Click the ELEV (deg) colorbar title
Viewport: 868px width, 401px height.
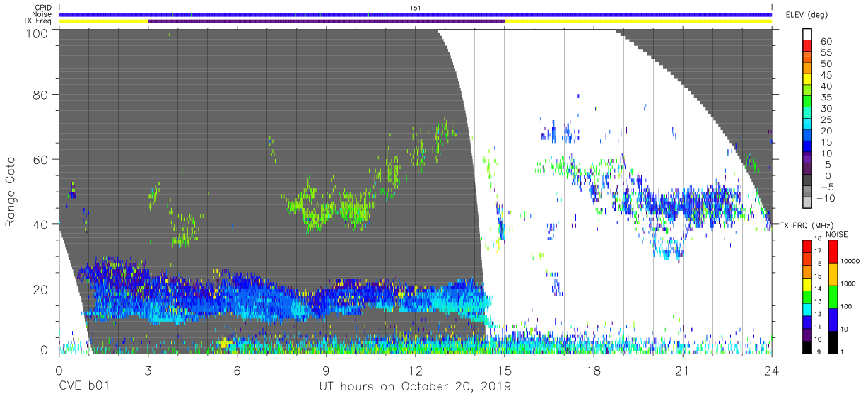[x=806, y=14]
